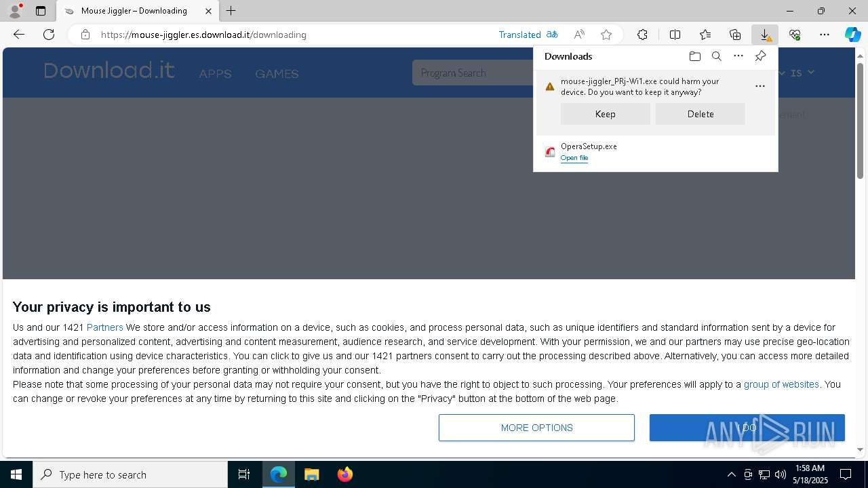Search downloads with magnifier icon
868x488 pixels.
click(717, 56)
